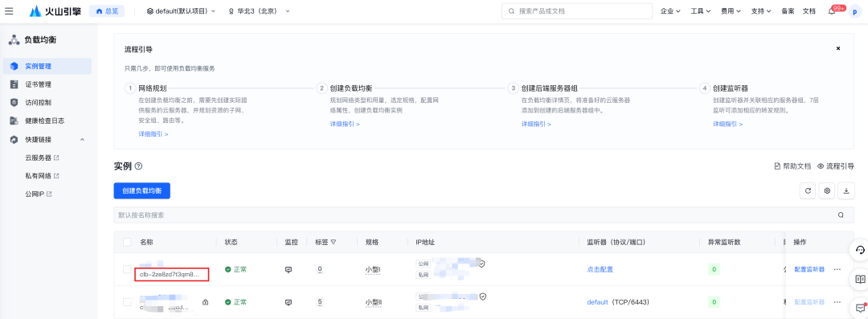Click the download export icon
The image size is (868, 319).
pos(845,190)
